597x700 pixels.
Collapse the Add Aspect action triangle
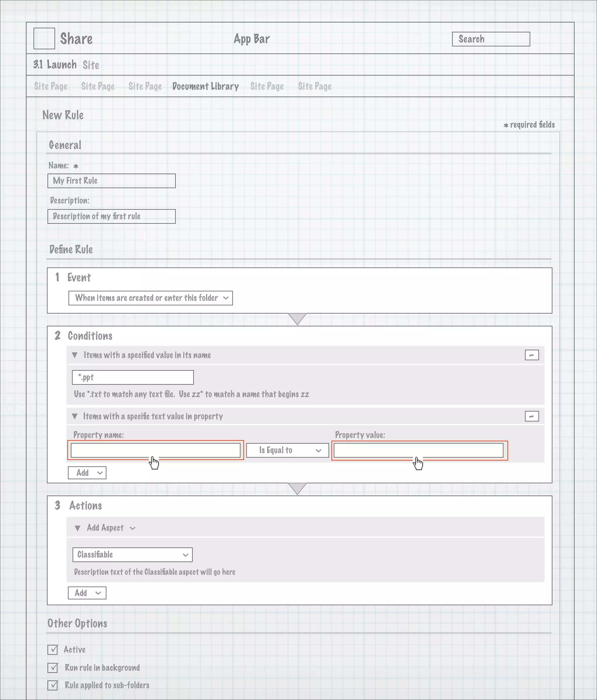click(x=77, y=528)
